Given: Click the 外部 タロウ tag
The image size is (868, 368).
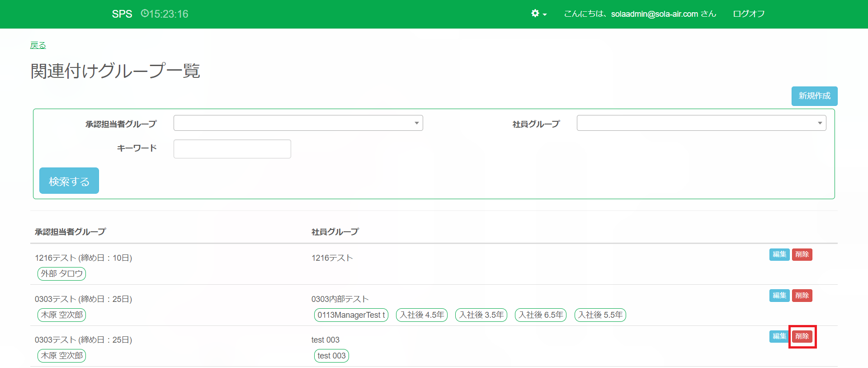Looking at the screenshot, I should pos(61,274).
